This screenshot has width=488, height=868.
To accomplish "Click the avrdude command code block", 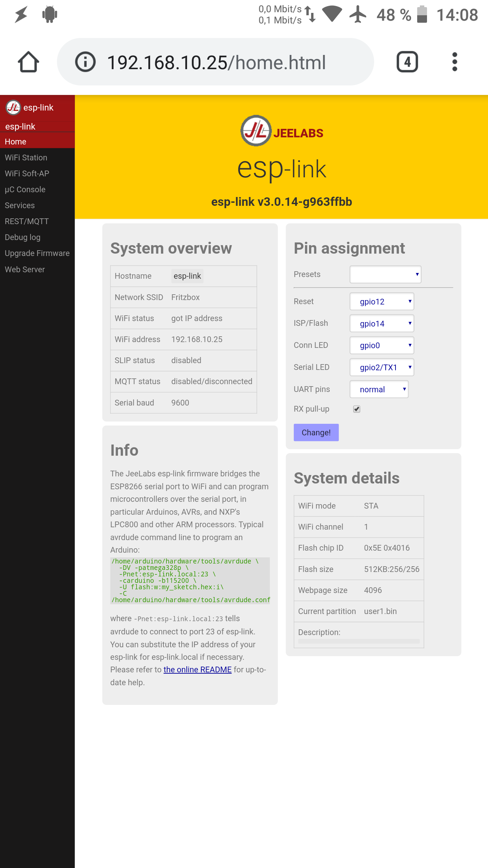I will pos(190,580).
